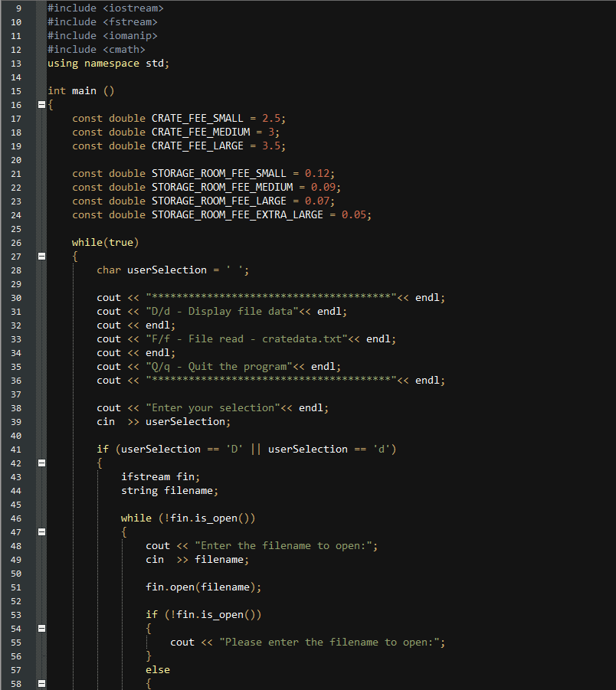Collapse the inner if !fin.is_open() block
The width and height of the screenshot is (616, 690).
point(41,628)
